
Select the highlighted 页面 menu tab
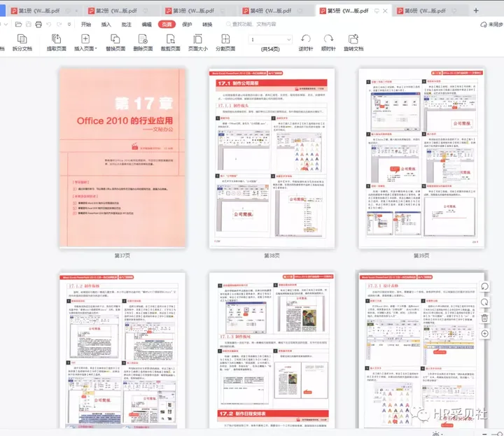(x=167, y=24)
